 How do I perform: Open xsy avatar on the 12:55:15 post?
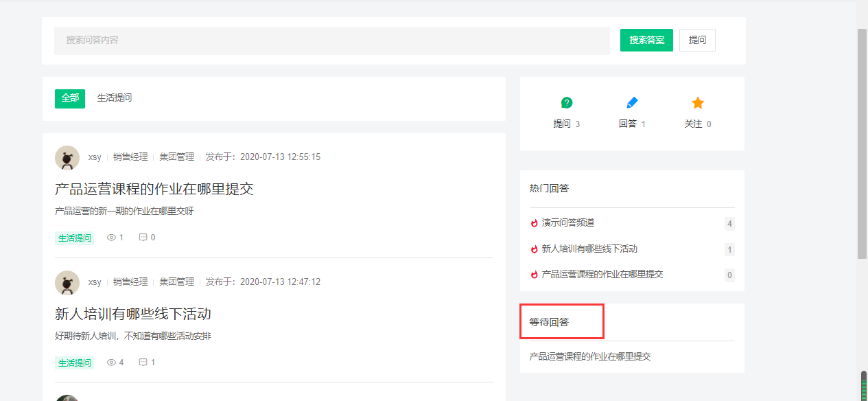(x=67, y=158)
